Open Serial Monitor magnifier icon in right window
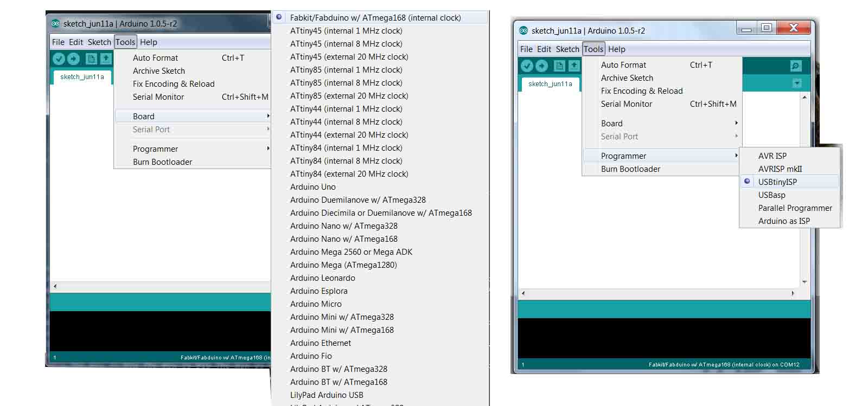868x406 pixels. click(x=796, y=66)
